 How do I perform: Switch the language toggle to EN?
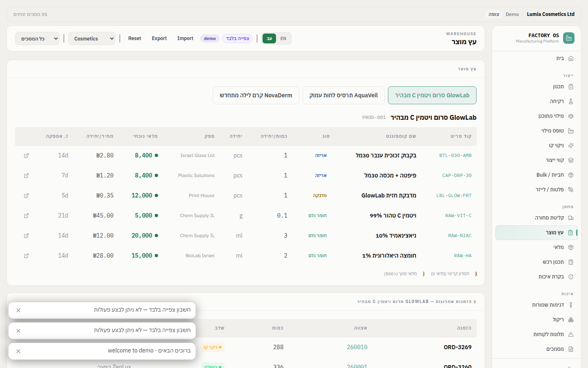283,38
